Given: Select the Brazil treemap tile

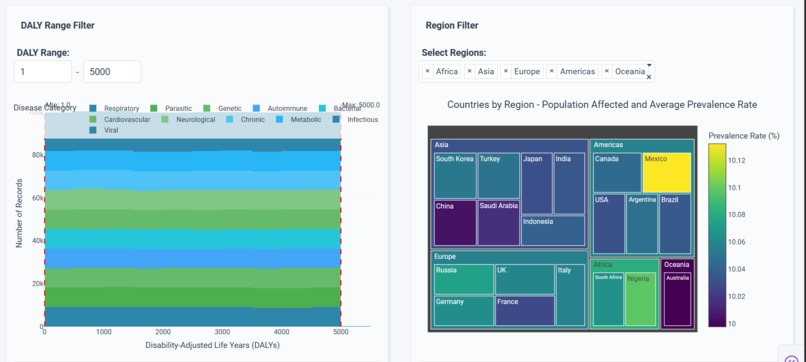Looking at the screenshot, I should (x=675, y=224).
